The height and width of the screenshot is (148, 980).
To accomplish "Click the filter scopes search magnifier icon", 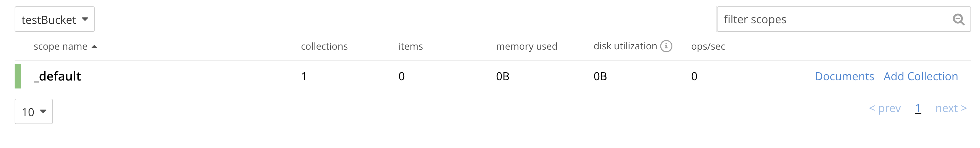I will click(x=958, y=19).
